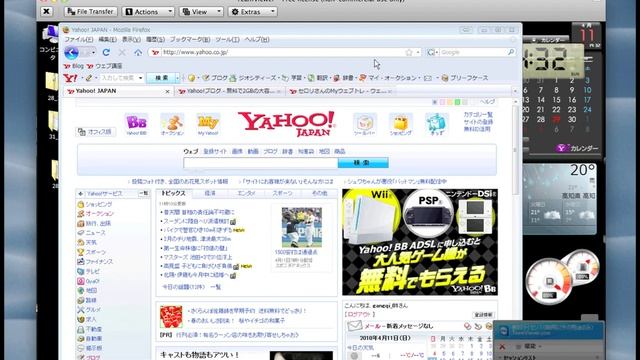Screen dimensions: 640x360
Task: Switch to the Yahoo!ブログ tab
Action: tap(229, 91)
